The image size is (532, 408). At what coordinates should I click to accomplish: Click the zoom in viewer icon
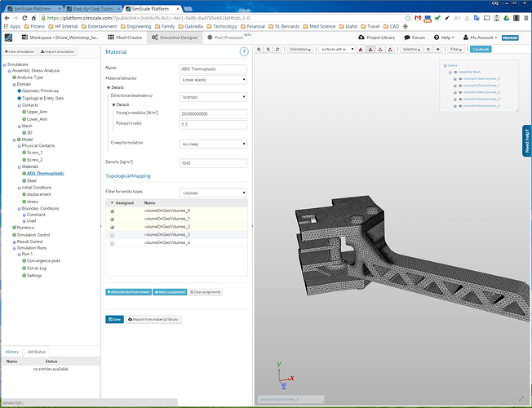pyautogui.click(x=260, y=50)
